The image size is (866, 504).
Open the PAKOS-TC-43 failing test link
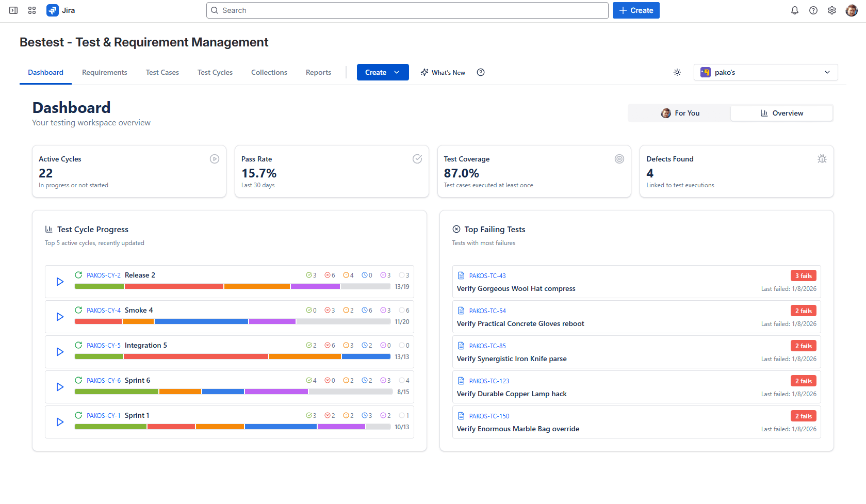(x=487, y=275)
